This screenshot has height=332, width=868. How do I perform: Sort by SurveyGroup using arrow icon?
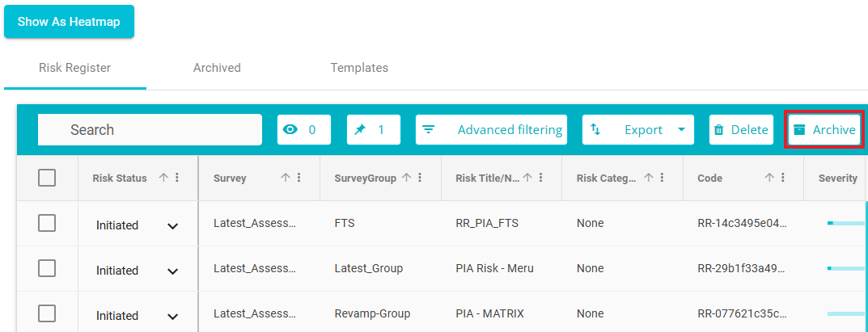click(406, 178)
